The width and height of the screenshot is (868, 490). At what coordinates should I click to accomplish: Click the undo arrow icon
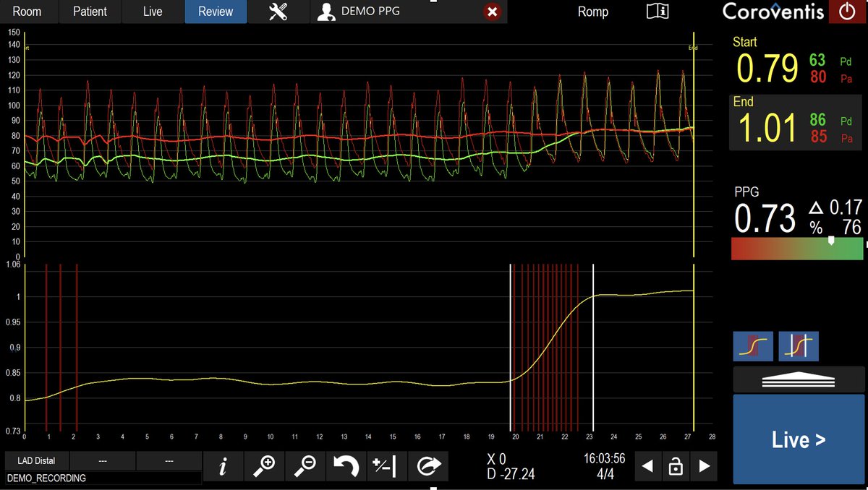point(346,467)
